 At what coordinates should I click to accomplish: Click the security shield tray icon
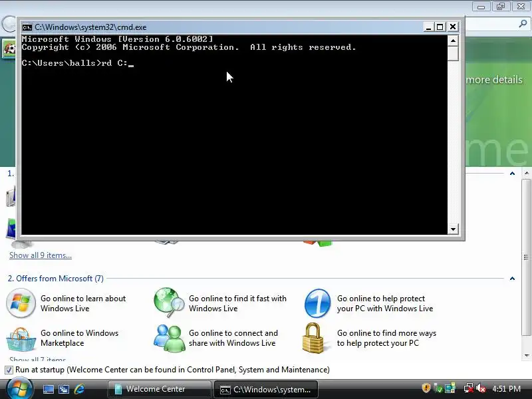426,388
